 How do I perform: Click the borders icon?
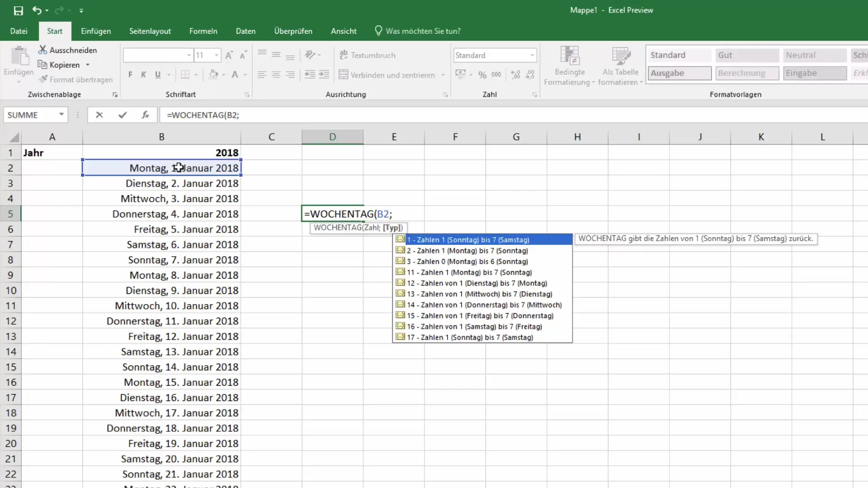point(185,75)
